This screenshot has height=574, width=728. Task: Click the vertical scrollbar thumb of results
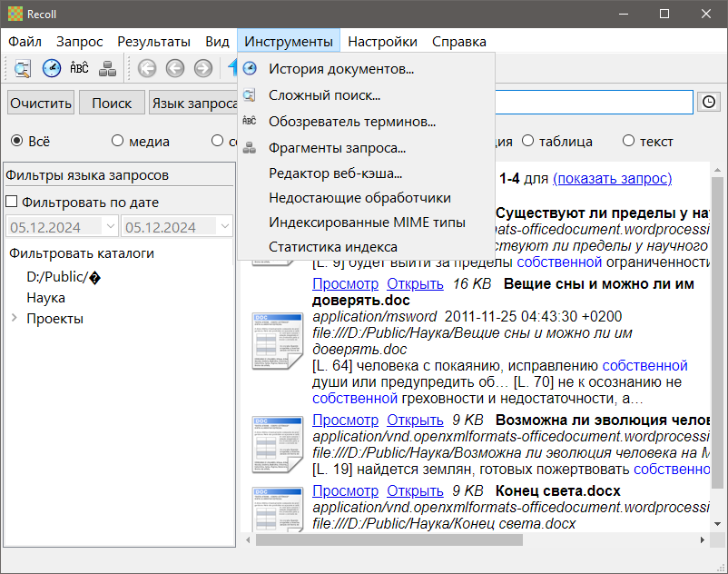717,332
